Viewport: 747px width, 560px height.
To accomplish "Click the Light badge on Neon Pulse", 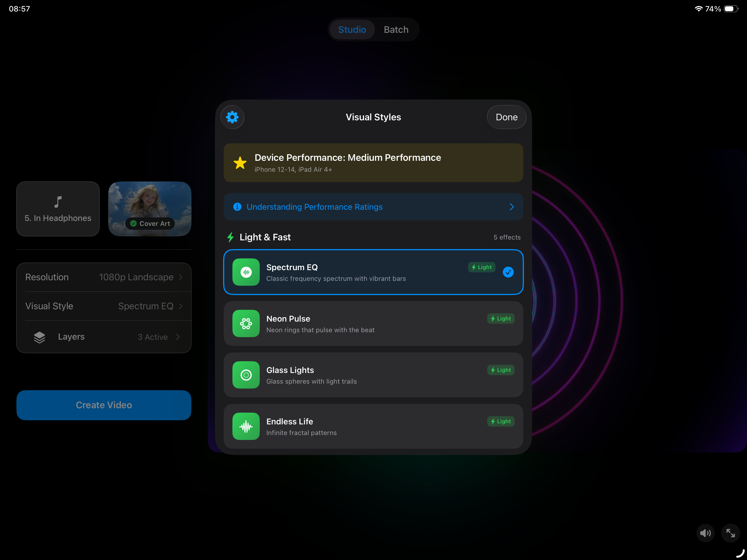I will pos(500,319).
